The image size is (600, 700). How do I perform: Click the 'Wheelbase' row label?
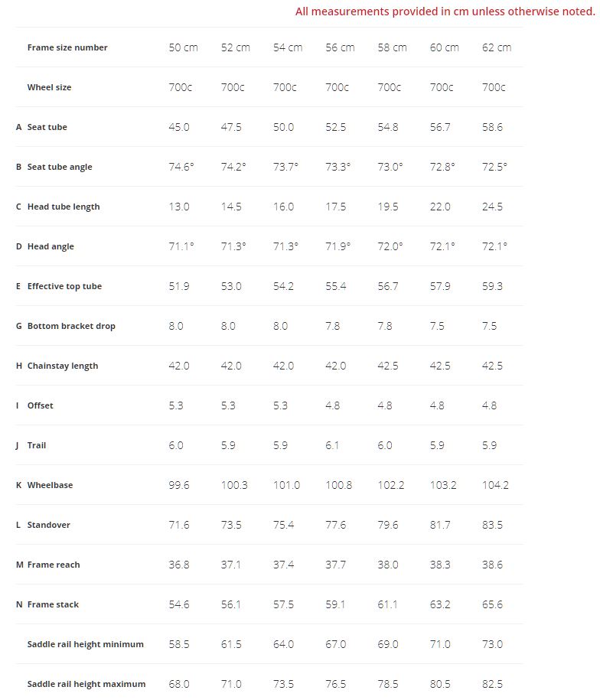click(50, 485)
